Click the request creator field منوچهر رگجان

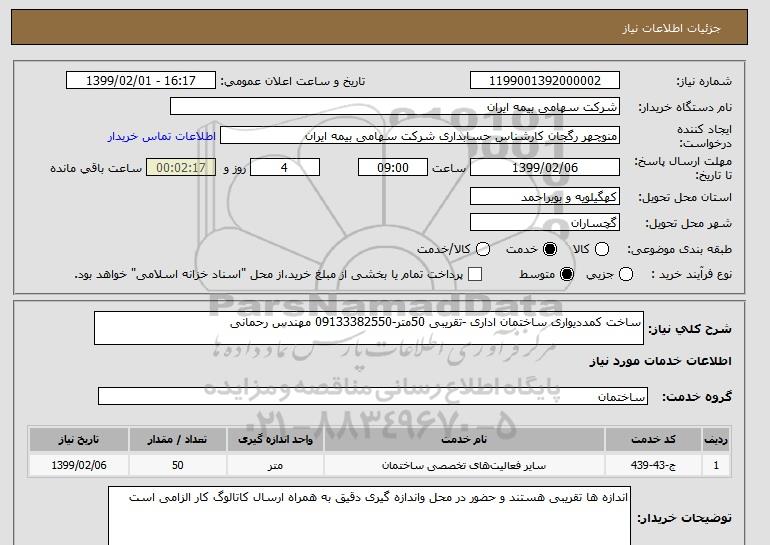tap(420, 136)
